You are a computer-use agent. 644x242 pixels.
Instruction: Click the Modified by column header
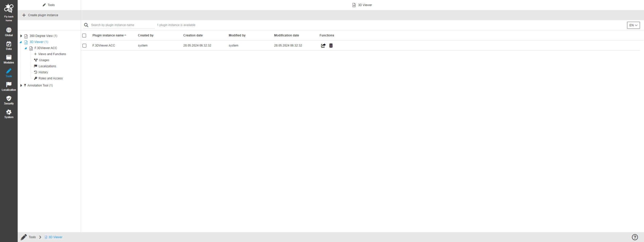(237, 35)
